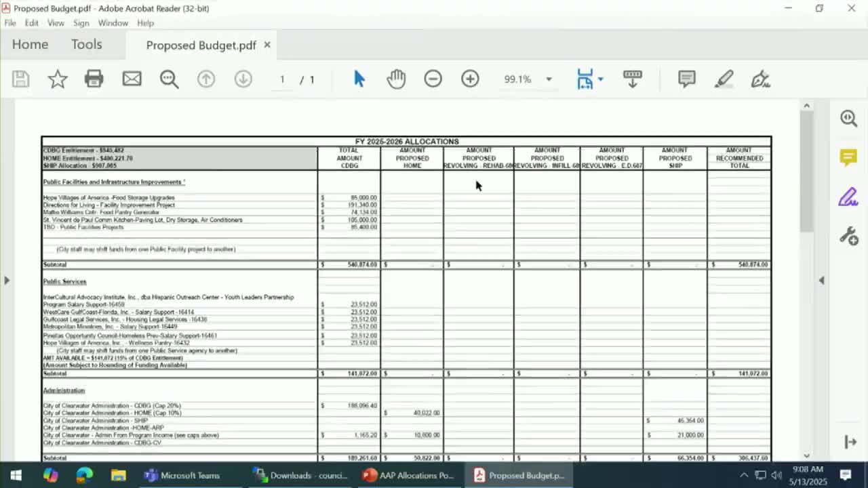Open the Edit menu
Screen dimensions: 868x488
coord(31,23)
